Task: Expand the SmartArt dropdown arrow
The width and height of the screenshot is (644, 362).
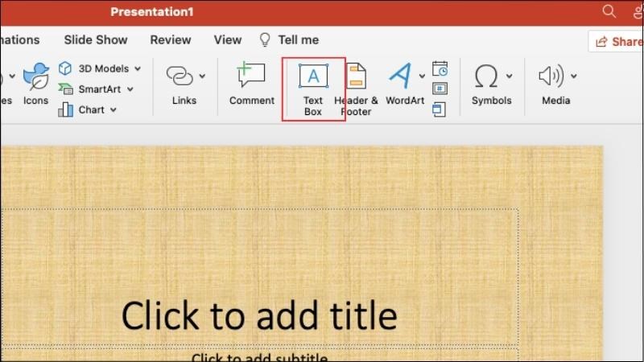Action: pyautogui.click(x=130, y=89)
